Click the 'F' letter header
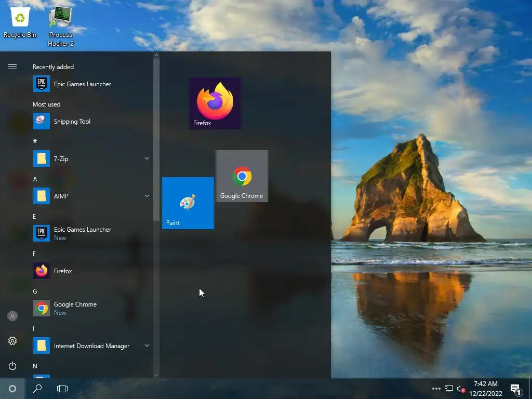 pos(34,254)
